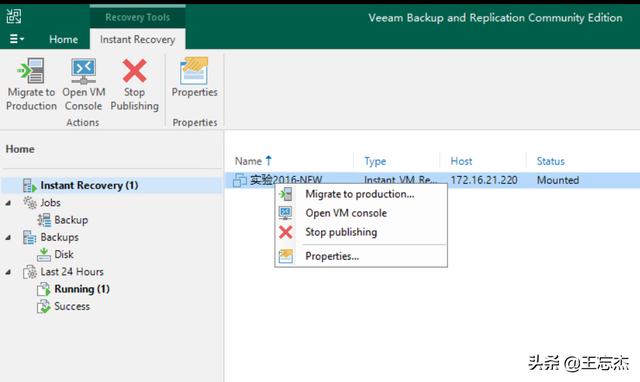This screenshot has height=382, width=640.
Task: Click the Backups node icon
Action: [x=29, y=237]
